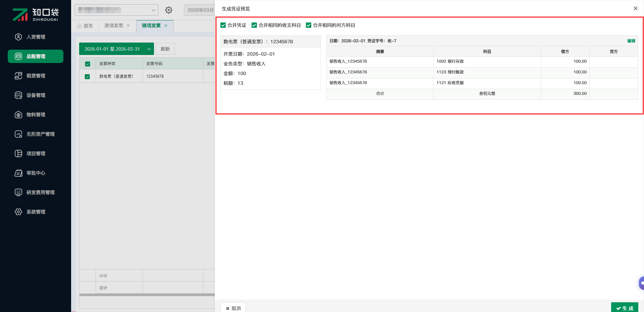The image size is (644, 312).
Task: Close the 进项发票 tab with its X
Action: (x=128, y=25)
